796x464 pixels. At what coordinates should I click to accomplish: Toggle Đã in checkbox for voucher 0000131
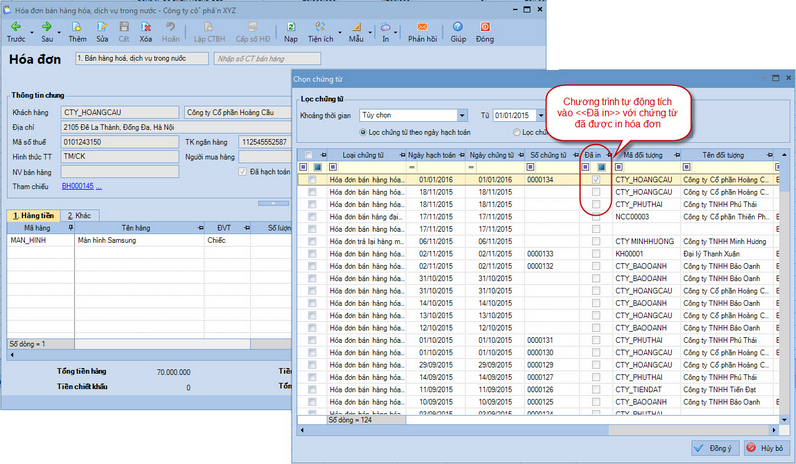pyautogui.click(x=596, y=340)
